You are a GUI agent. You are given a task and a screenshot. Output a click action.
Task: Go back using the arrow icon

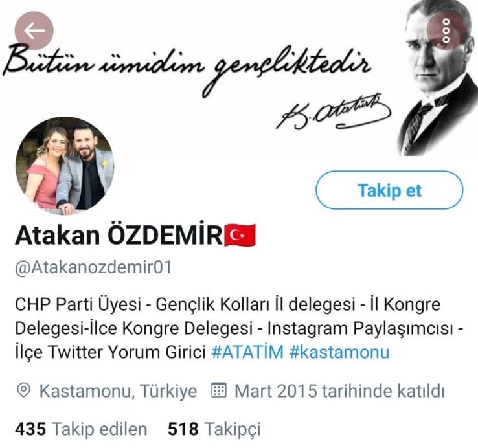pos(34,30)
